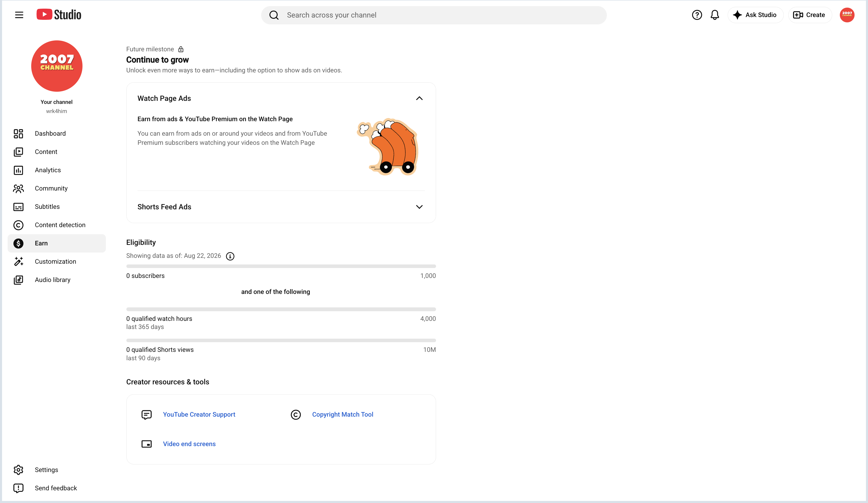Click the Ask Studio button
This screenshot has height=503, width=868.
755,15
